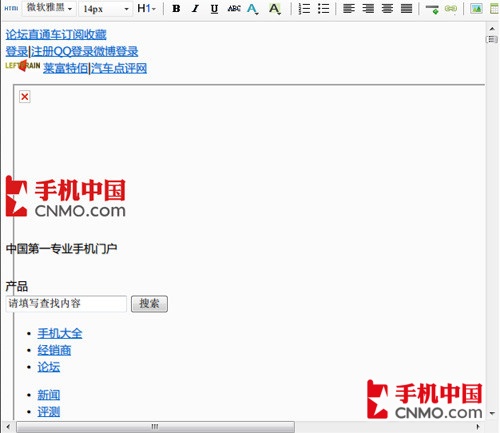Open the 评测 link
This screenshot has height=433, width=500.
click(49, 412)
